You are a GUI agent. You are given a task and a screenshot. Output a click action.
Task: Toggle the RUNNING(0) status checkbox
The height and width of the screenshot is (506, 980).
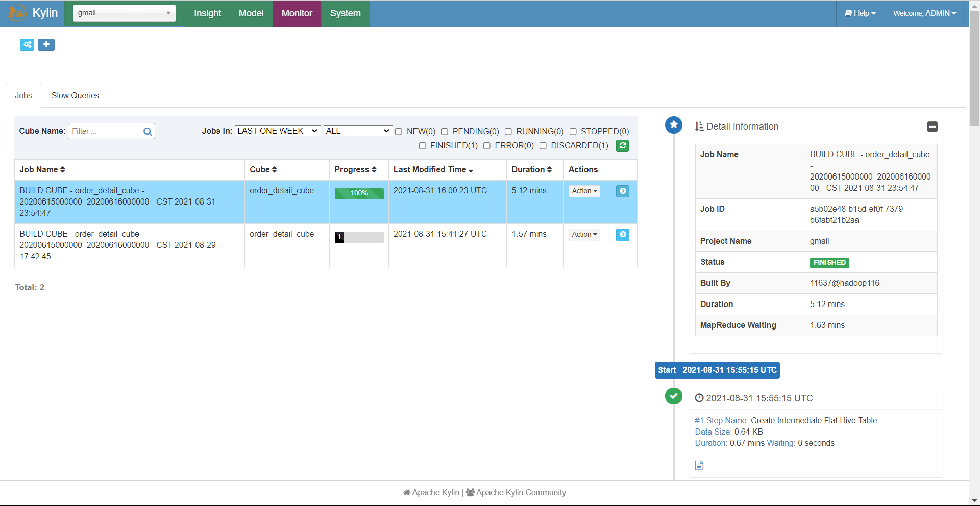508,132
